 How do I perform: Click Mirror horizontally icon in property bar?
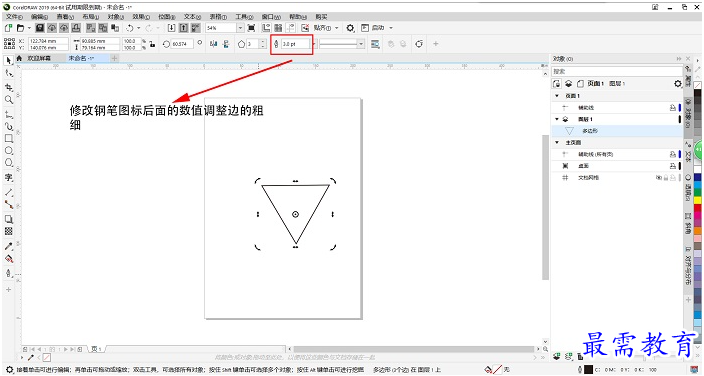tap(214, 44)
